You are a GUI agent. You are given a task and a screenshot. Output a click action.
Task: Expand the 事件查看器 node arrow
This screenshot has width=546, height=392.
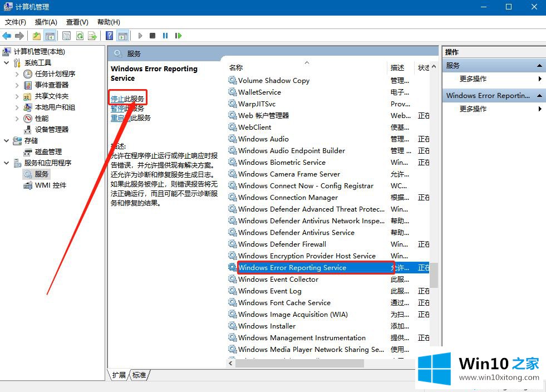pyautogui.click(x=17, y=85)
